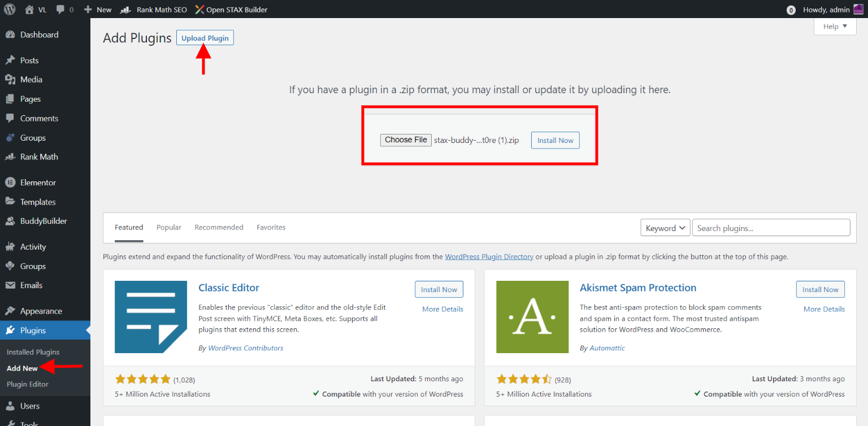Click the Emails envelope icon
868x426 pixels.
10,285
